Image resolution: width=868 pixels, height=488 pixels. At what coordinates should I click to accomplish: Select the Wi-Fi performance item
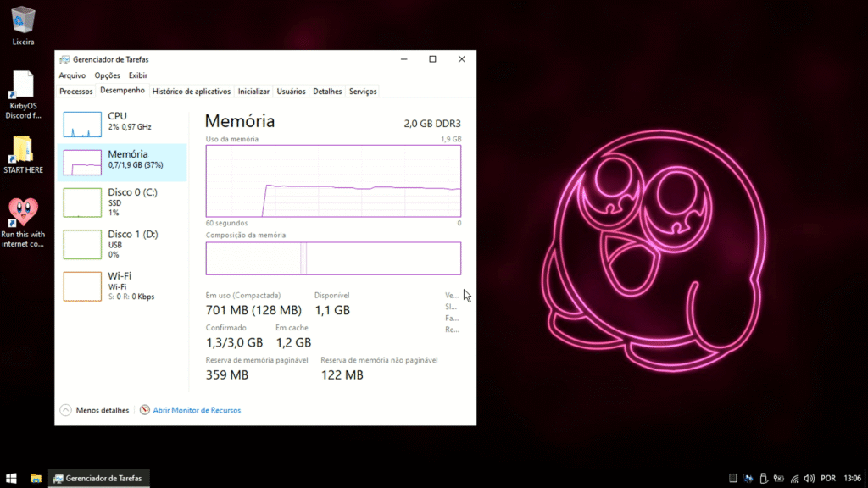click(x=122, y=286)
